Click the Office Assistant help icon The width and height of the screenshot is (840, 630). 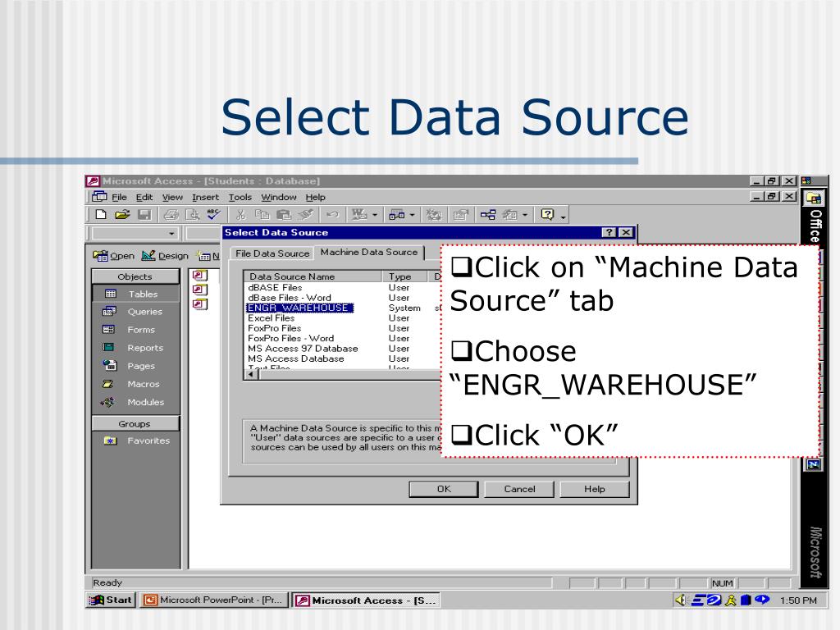547,215
